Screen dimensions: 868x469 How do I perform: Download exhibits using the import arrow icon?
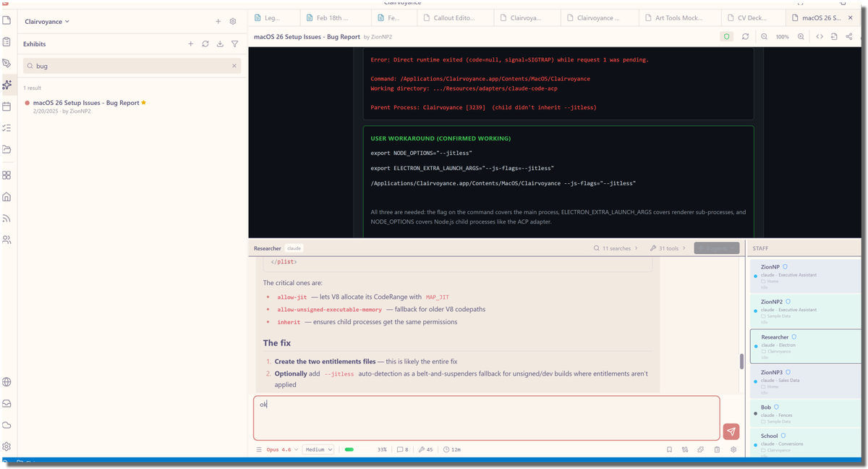point(220,44)
